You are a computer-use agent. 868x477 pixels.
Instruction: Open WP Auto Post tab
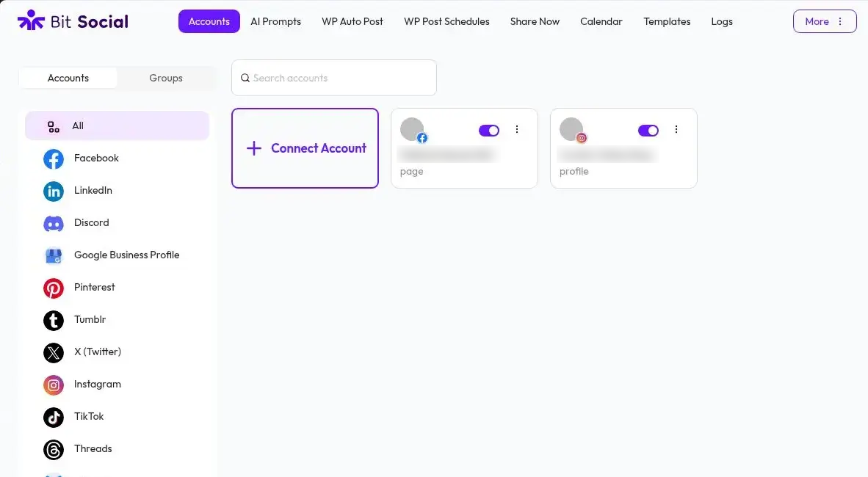352,21
